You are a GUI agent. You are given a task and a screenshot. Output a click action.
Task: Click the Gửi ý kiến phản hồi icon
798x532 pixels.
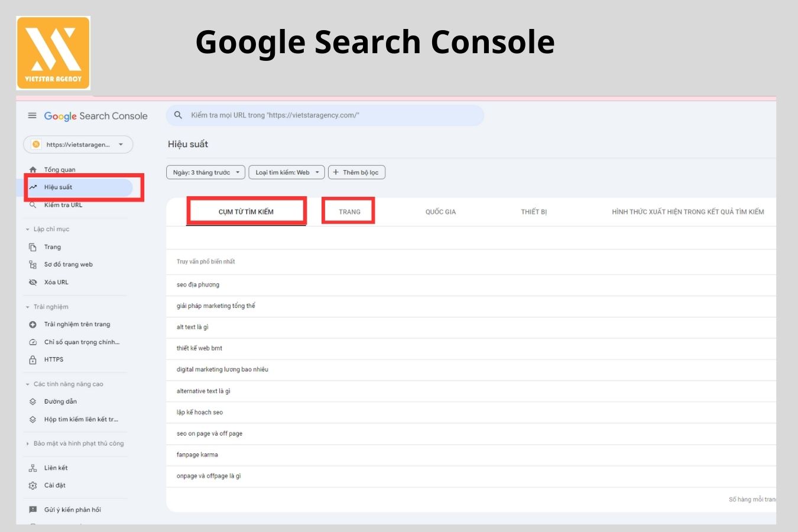(33, 510)
